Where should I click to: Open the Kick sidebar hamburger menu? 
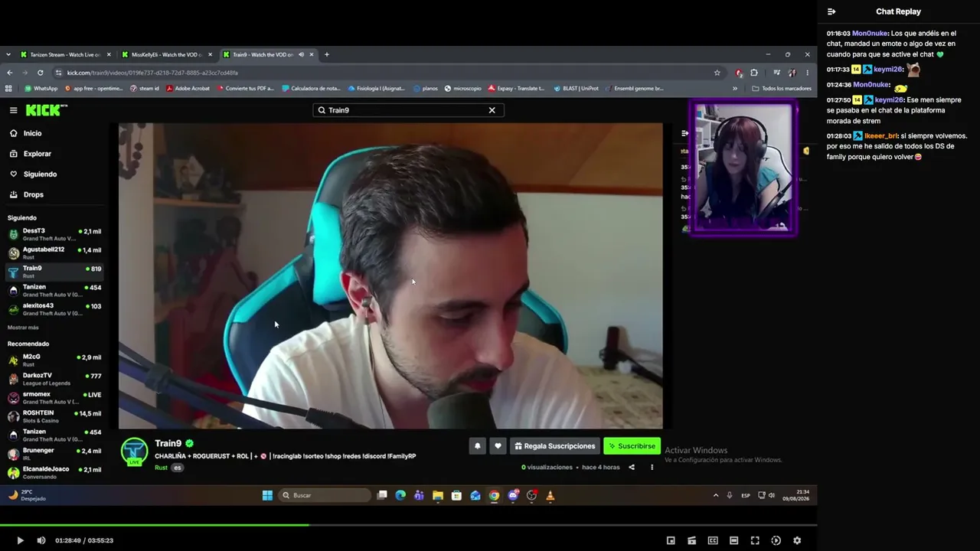coord(13,110)
